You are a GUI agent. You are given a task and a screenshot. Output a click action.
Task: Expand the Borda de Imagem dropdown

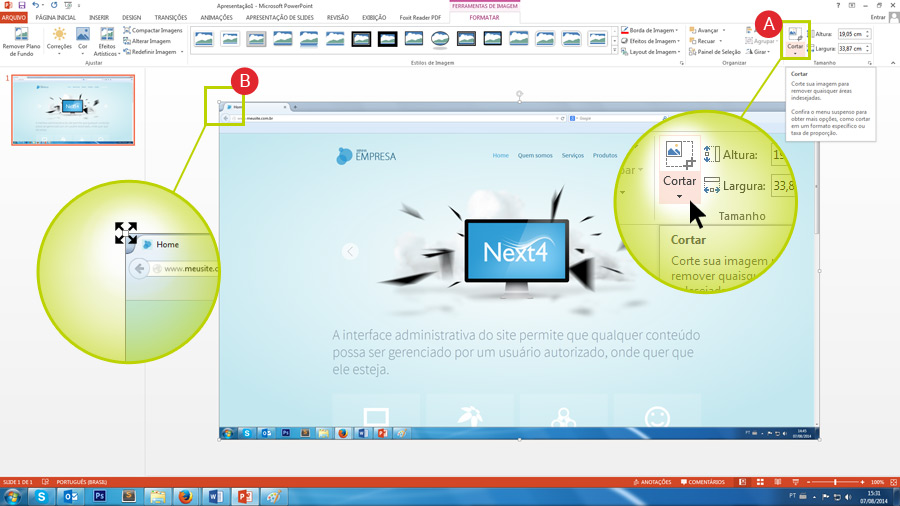point(652,30)
